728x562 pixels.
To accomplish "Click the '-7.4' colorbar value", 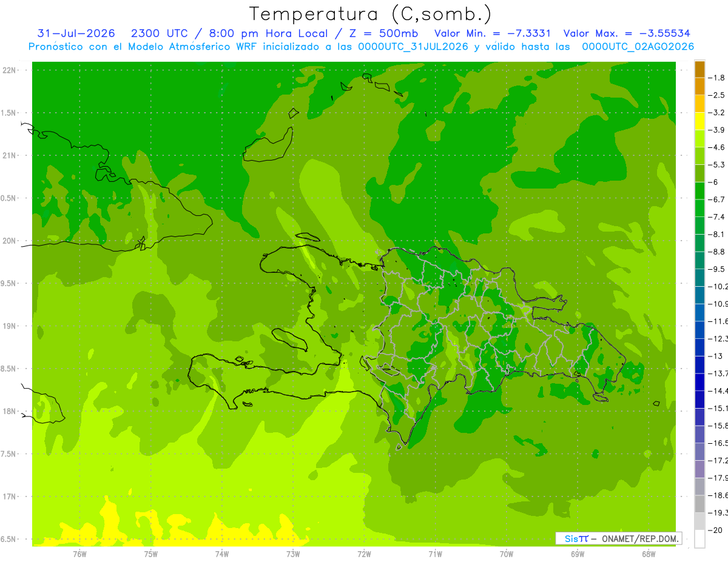I will [x=716, y=216].
